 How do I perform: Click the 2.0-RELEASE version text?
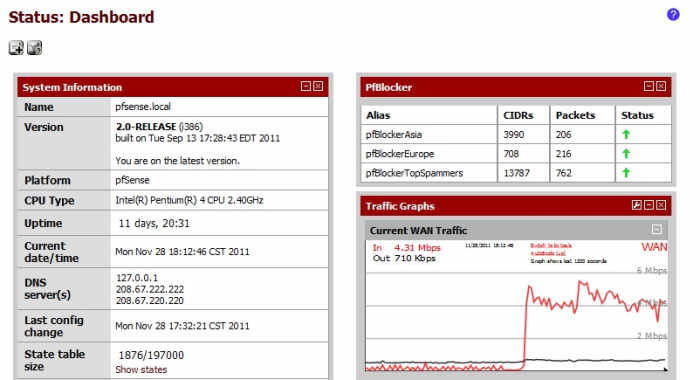coord(146,127)
